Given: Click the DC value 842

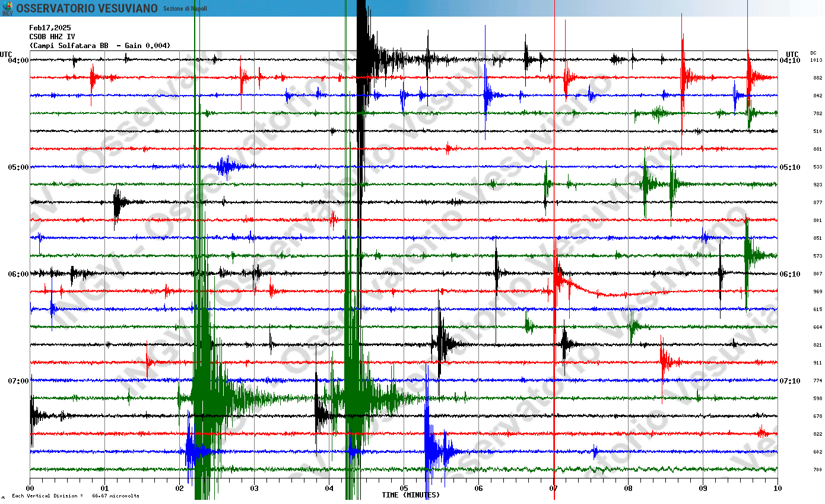Looking at the screenshot, I should click(x=817, y=96).
